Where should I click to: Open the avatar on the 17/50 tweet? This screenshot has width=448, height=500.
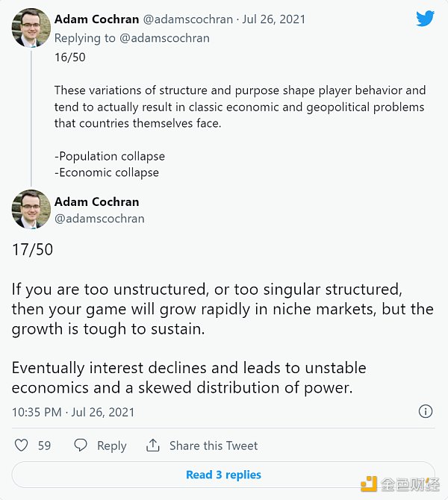pos(31,209)
